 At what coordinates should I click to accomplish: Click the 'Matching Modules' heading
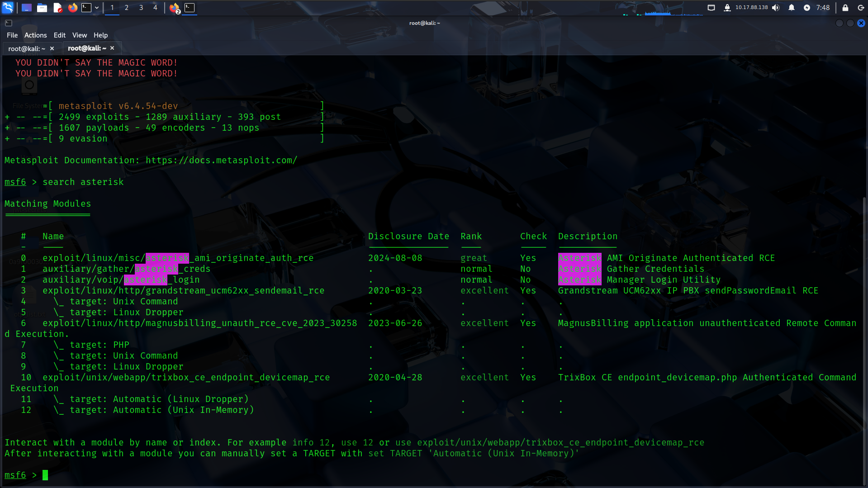click(x=47, y=204)
